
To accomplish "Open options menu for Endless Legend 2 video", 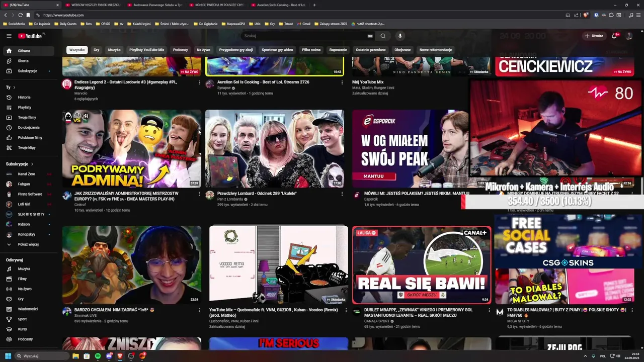I will (199, 82).
